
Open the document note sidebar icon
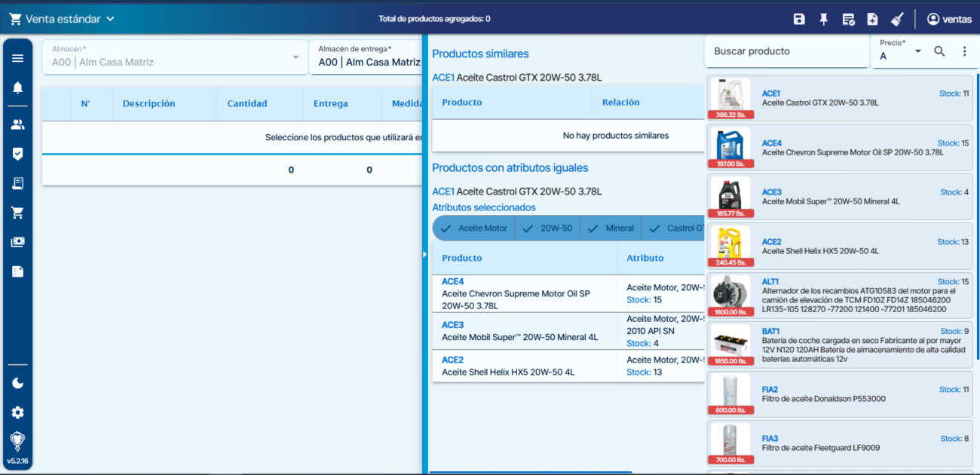(x=17, y=271)
